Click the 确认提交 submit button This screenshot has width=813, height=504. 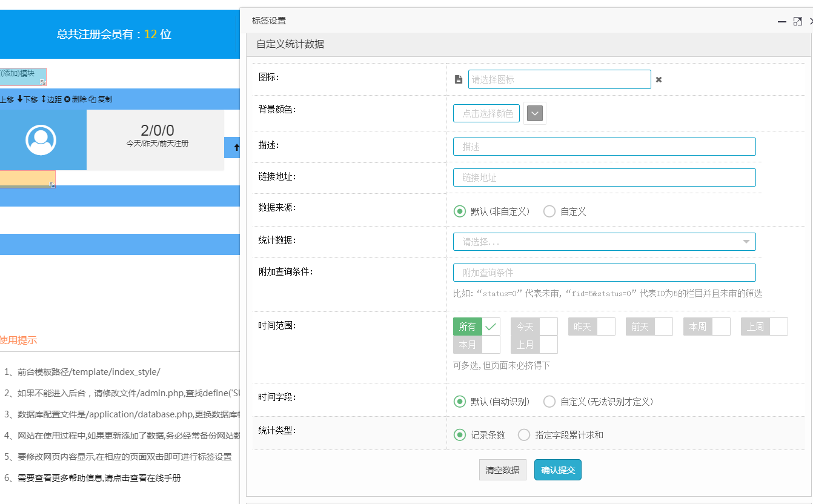pyautogui.click(x=557, y=470)
